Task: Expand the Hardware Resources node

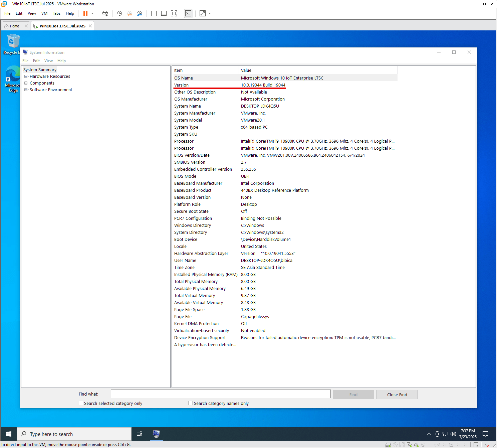Action: (x=26, y=77)
